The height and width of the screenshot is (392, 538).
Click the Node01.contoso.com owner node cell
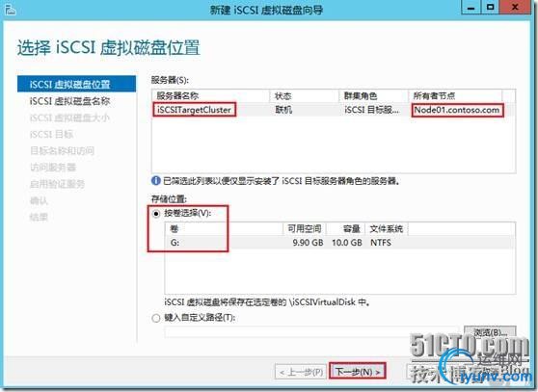pos(457,110)
